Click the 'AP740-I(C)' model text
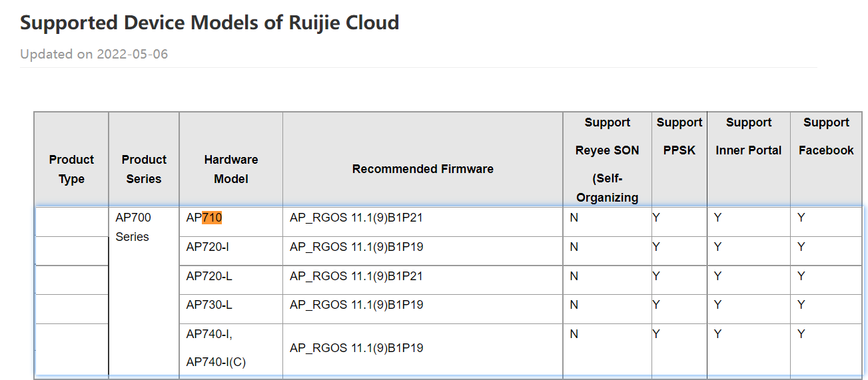This screenshot has height=380, width=868. 216,363
